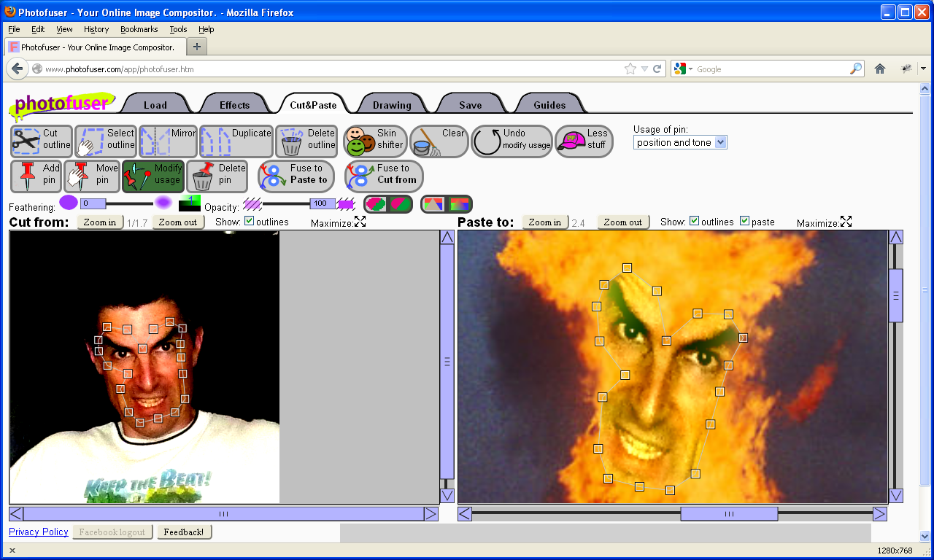Open the URL history dropdown arrow
934x560 pixels.
[644, 69]
